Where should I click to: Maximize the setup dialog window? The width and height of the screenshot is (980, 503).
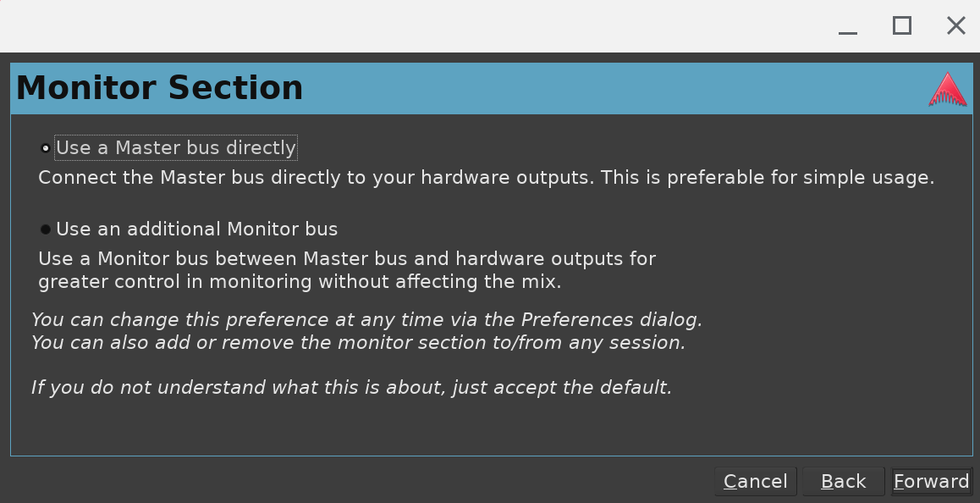coord(902,25)
